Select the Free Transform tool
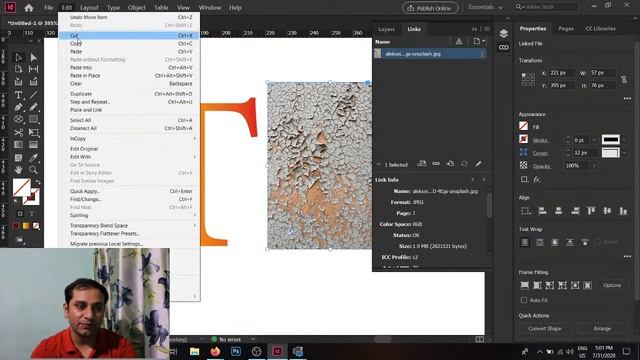The image size is (640, 360). pos(33,132)
